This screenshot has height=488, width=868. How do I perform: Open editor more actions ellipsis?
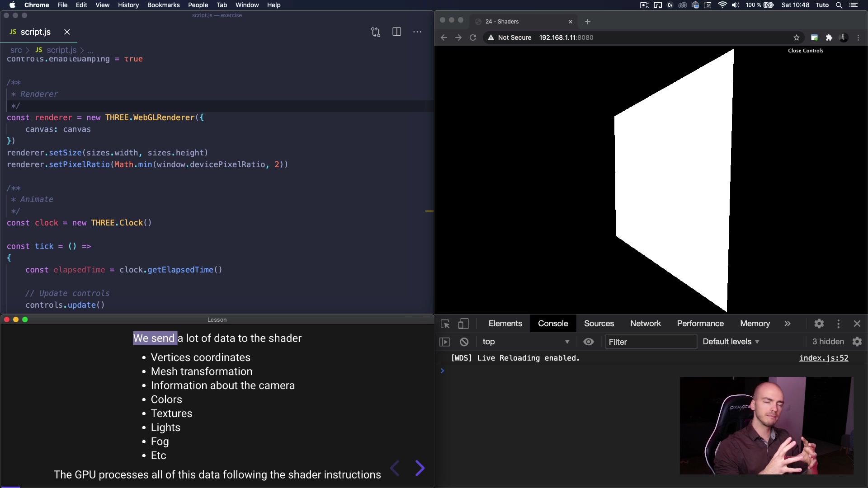(417, 32)
